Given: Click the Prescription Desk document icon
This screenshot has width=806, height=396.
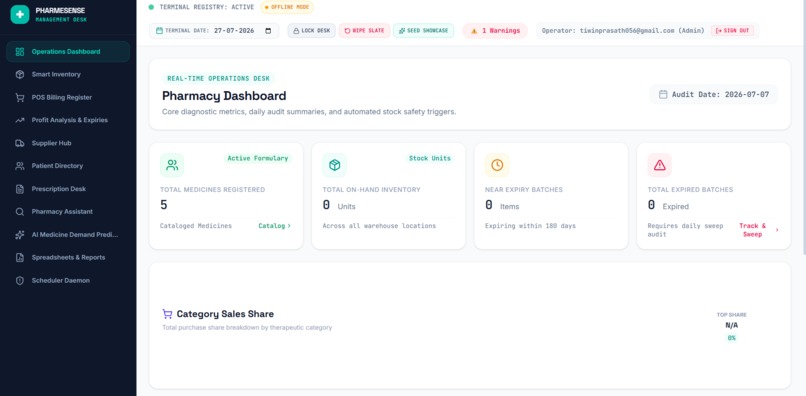Looking at the screenshot, I should [20, 189].
